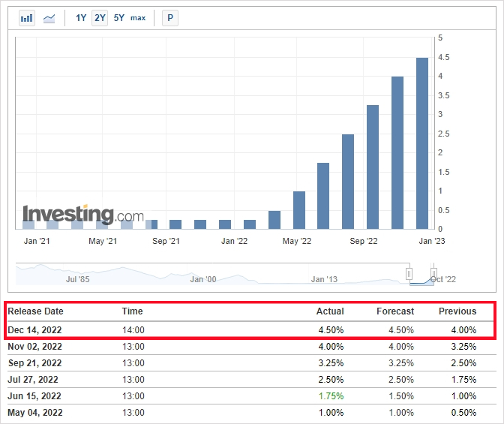Click the Jan '22 x-axis label
The width and height of the screenshot is (504, 424).
pos(234,241)
